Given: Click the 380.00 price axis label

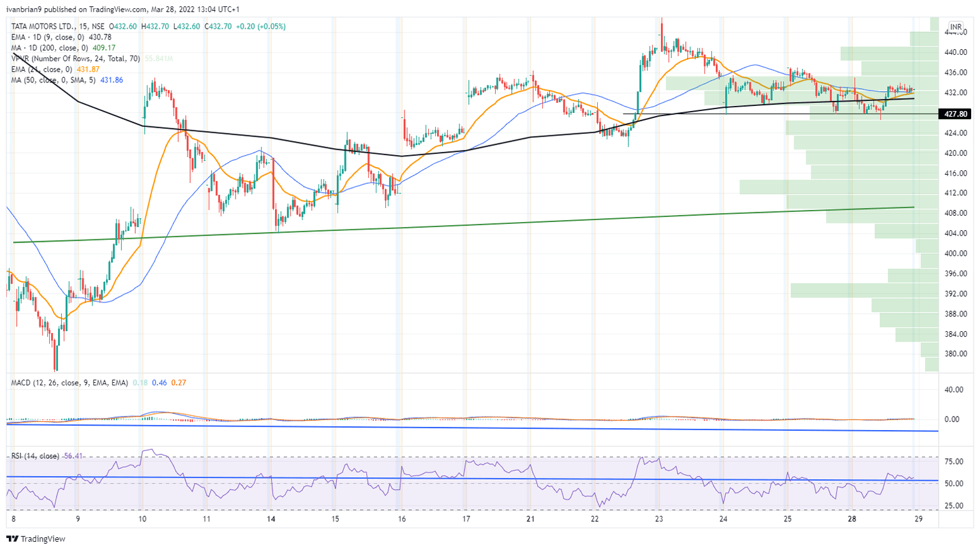Looking at the screenshot, I should [x=956, y=354].
